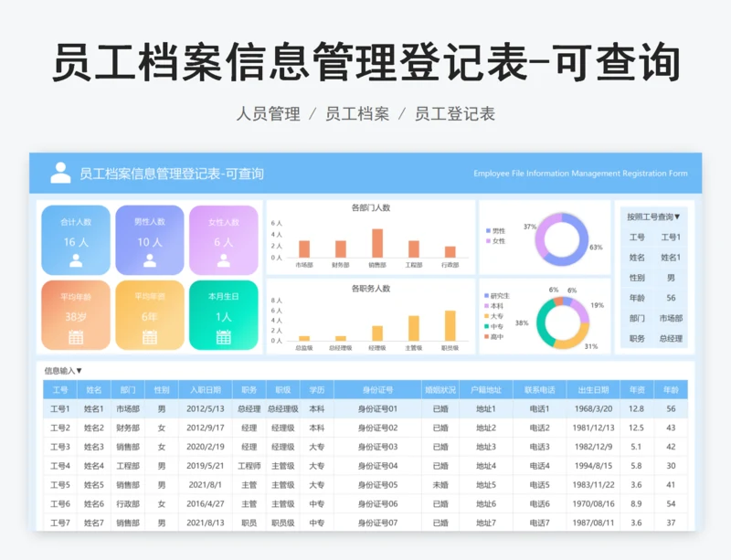The height and width of the screenshot is (560, 731).
Task: Select the 未婚 marital status cell
Action: [440, 485]
